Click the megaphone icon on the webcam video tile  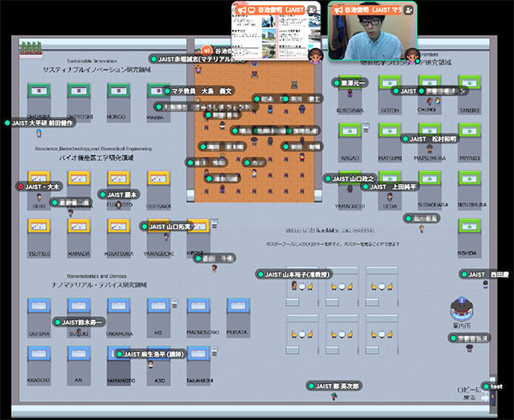pos(338,9)
